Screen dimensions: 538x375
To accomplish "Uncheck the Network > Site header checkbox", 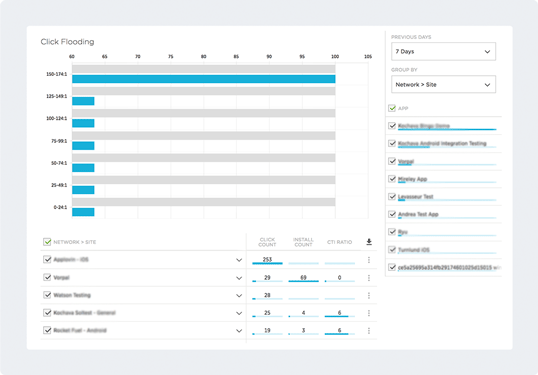I will click(x=47, y=242).
